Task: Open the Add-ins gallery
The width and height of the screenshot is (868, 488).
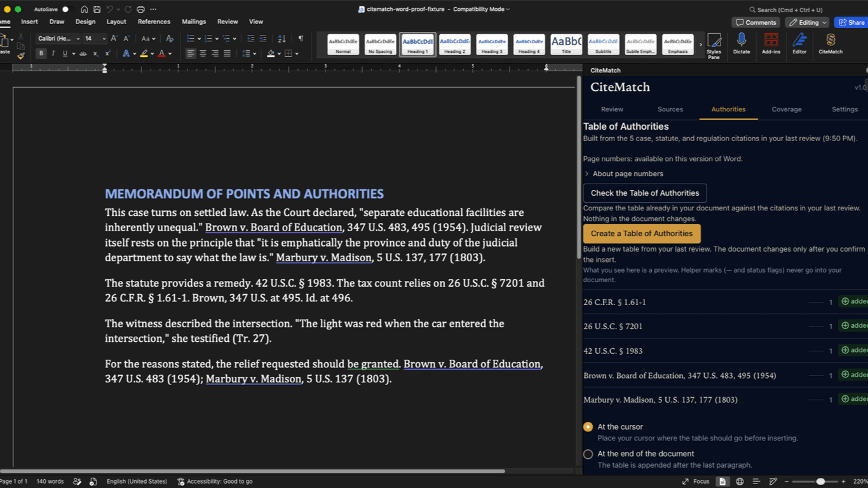Action: tap(771, 44)
